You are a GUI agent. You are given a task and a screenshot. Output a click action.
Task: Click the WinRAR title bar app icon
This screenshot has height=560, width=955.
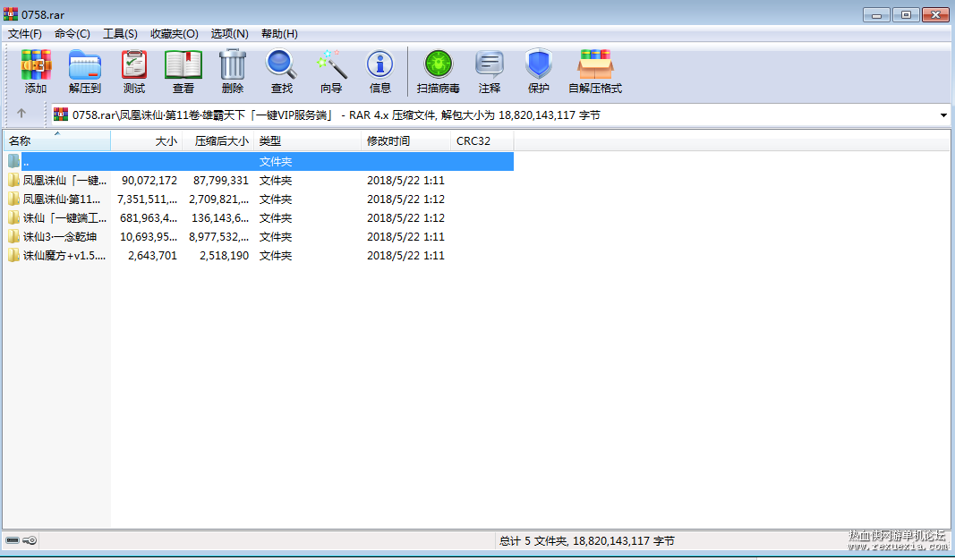11,13
